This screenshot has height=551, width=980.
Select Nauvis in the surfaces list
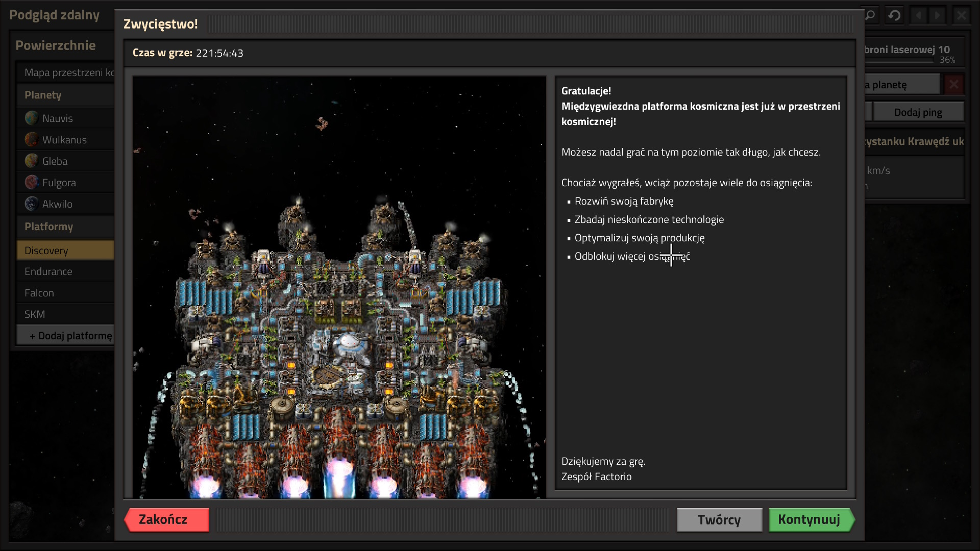66,118
